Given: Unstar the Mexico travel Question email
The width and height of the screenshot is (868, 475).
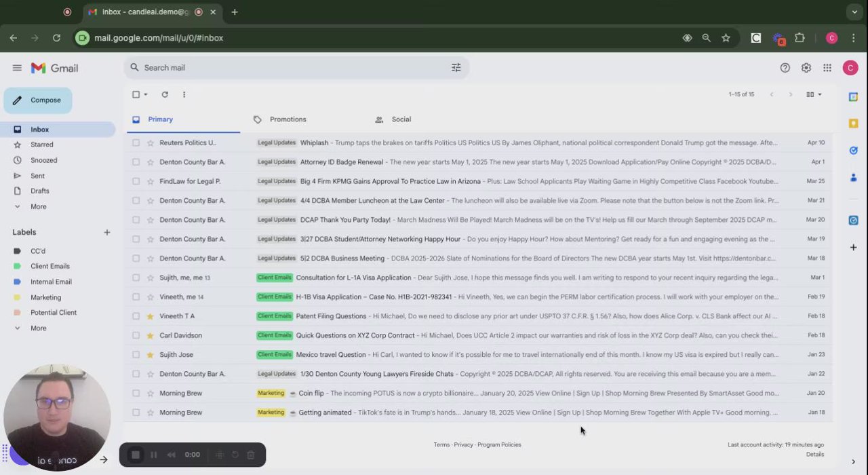Looking at the screenshot, I should click(150, 355).
